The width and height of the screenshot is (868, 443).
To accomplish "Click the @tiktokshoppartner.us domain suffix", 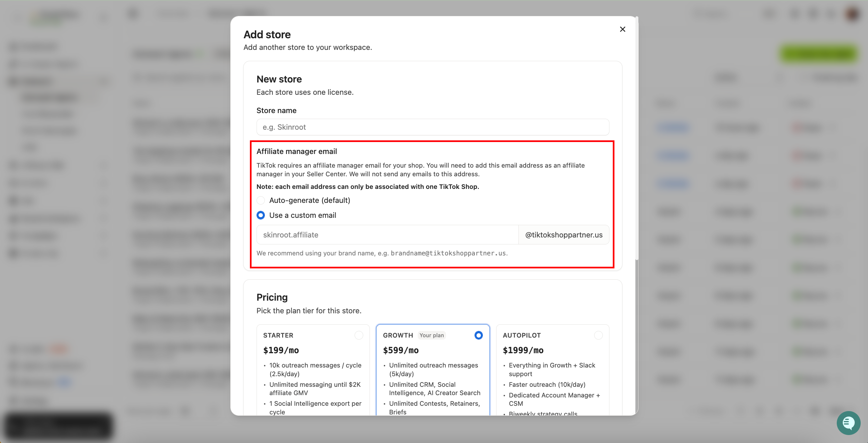I will [x=564, y=235].
